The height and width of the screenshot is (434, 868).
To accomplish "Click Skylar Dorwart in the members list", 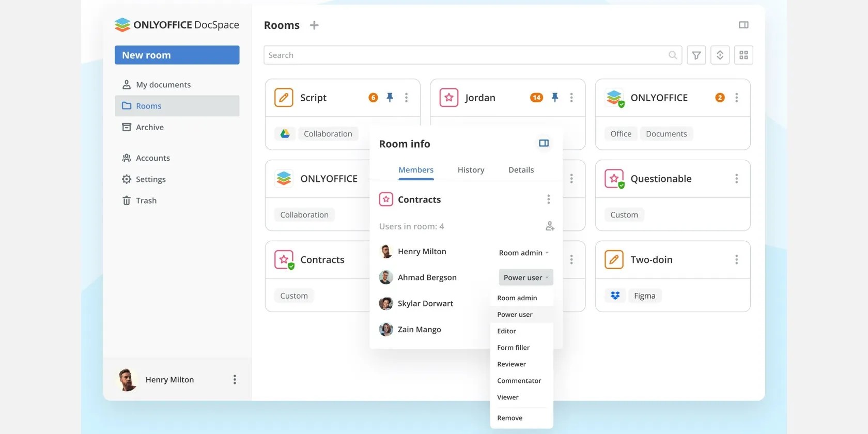I will 425,304.
